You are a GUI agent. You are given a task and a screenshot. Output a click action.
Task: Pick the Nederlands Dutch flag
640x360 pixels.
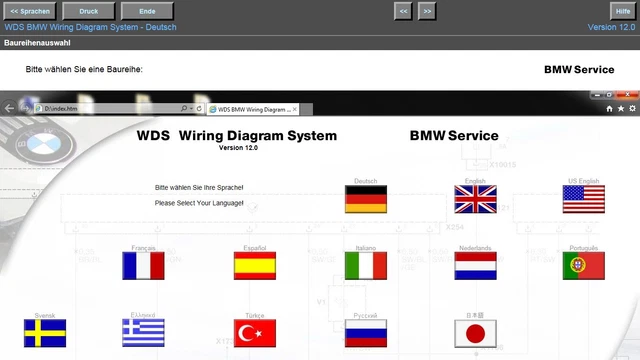[476, 266]
